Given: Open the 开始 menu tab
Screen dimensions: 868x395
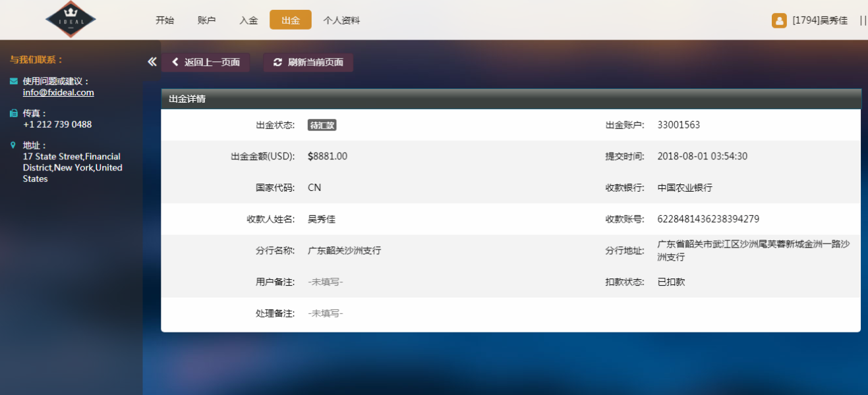Looking at the screenshot, I should point(165,20).
